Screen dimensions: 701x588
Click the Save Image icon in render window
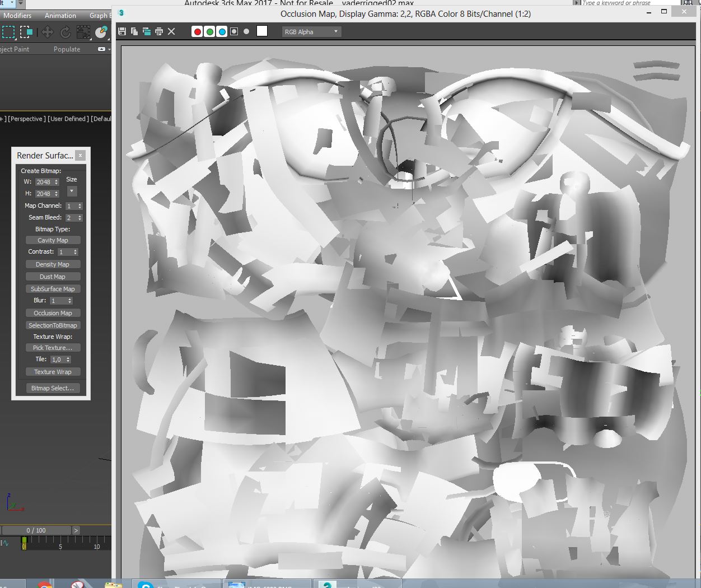click(122, 31)
